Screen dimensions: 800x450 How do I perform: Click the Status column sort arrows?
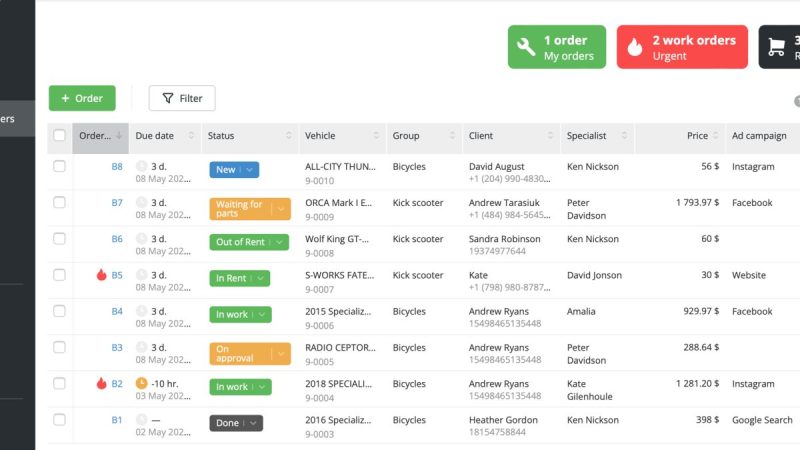pos(289,136)
